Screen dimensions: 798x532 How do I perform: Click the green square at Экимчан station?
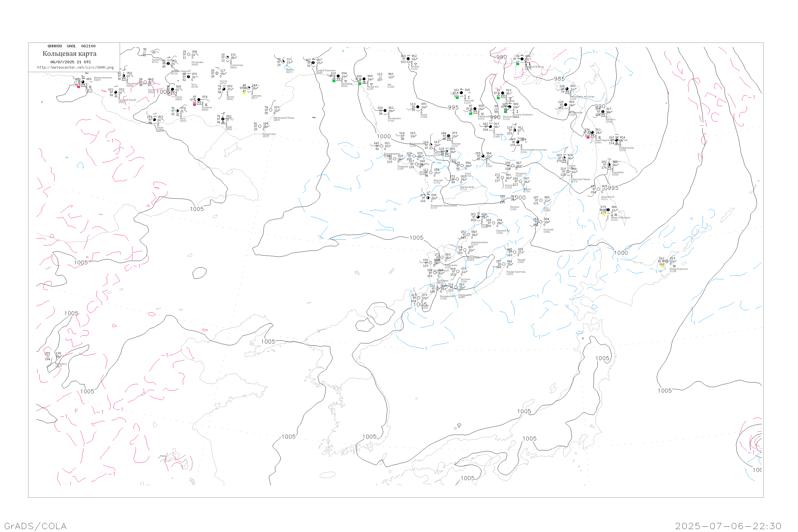tap(457, 98)
